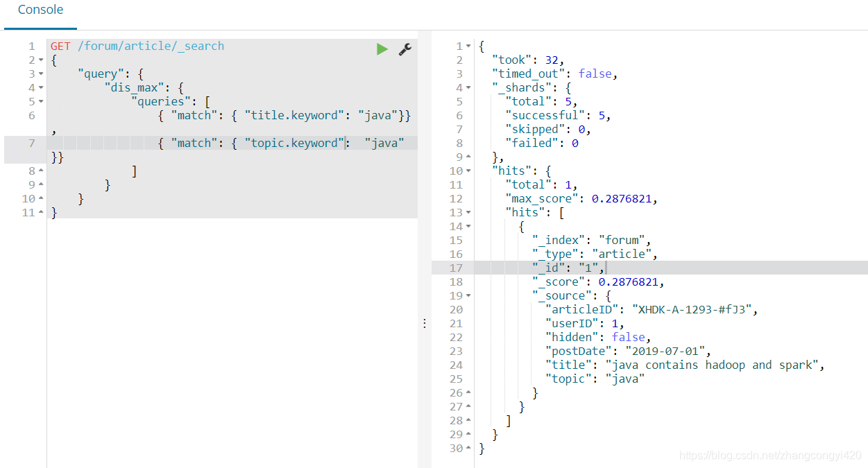Click the "_id": "1" line

coord(569,268)
